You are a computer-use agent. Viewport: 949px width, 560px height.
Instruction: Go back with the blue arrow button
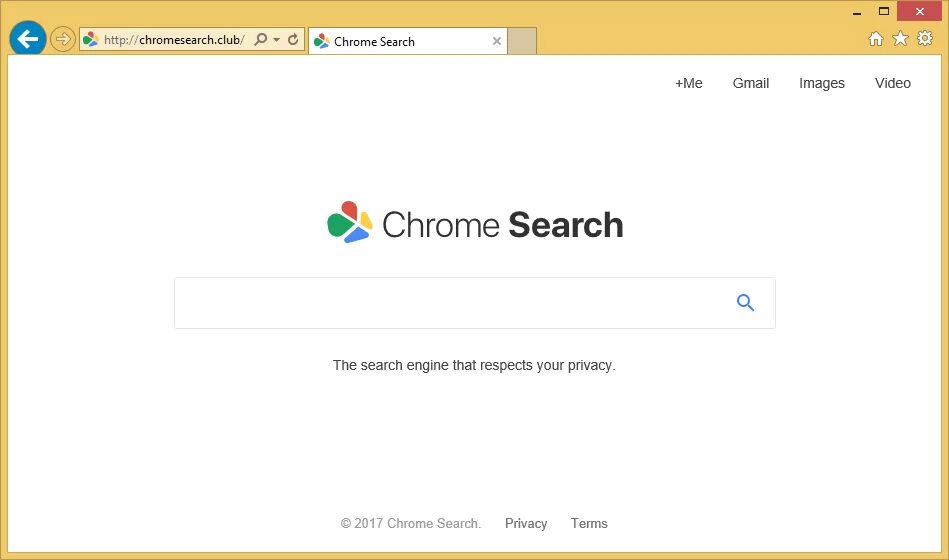[x=28, y=39]
